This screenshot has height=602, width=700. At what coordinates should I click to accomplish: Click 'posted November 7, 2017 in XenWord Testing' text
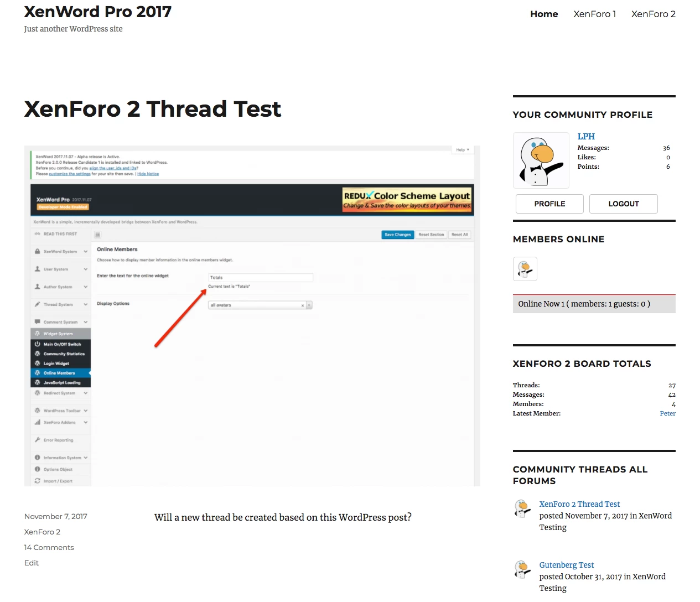click(x=606, y=521)
